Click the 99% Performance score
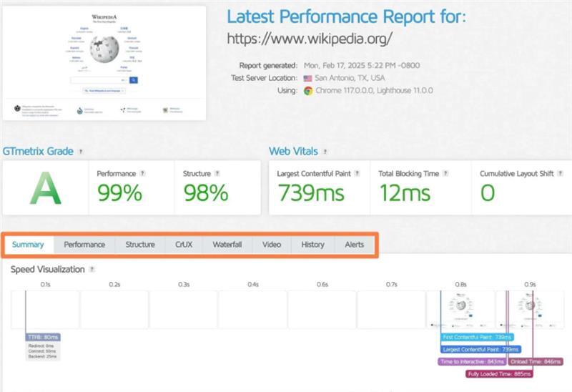Viewport: 572px width, 392px height. 119,192
